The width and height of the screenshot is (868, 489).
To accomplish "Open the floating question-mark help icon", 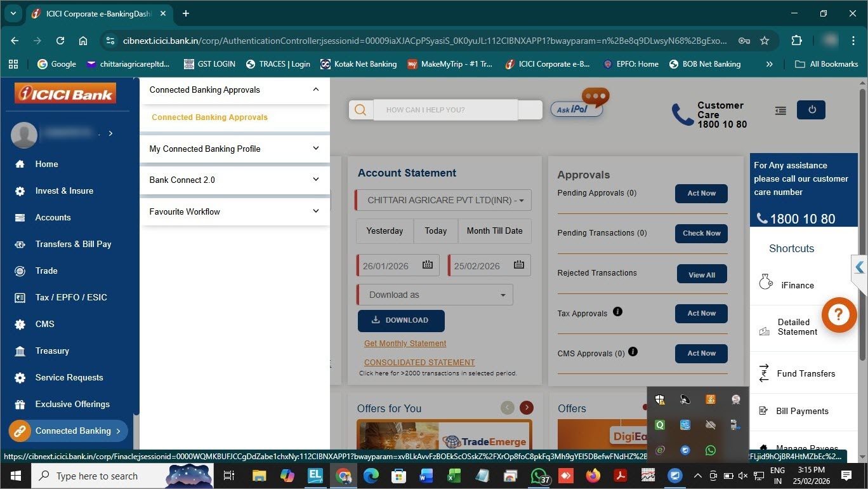I will (x=839, y=314).
